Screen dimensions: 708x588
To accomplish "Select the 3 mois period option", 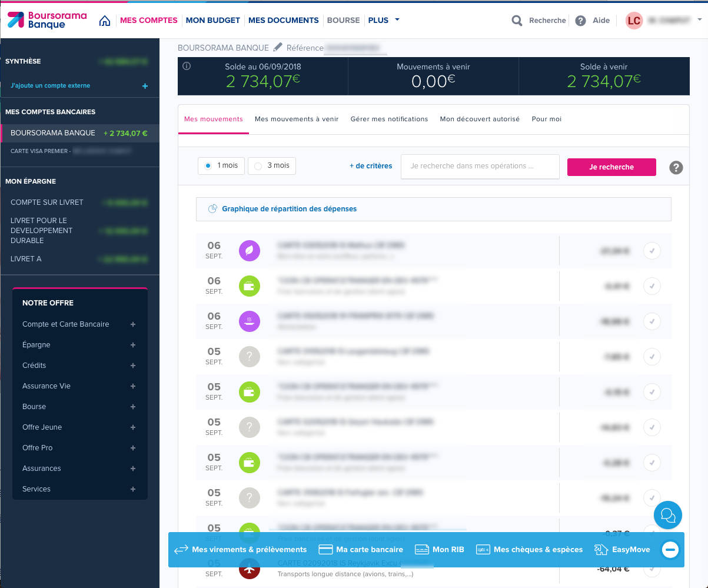I will click(272, 166).
